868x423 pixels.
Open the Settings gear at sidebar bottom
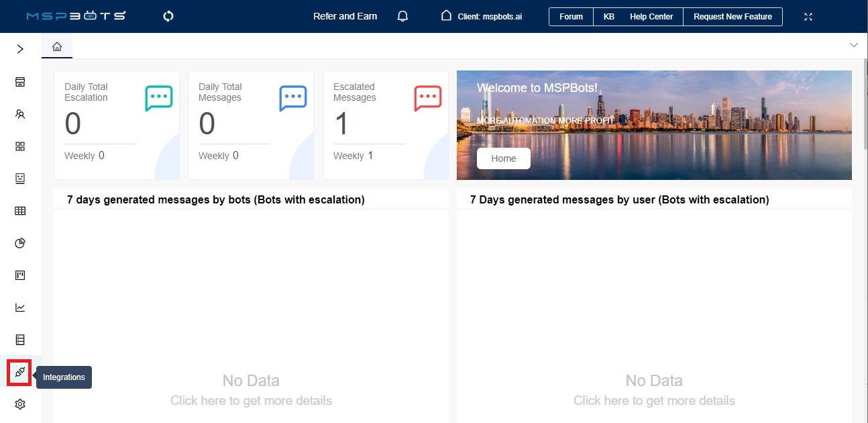19,404
